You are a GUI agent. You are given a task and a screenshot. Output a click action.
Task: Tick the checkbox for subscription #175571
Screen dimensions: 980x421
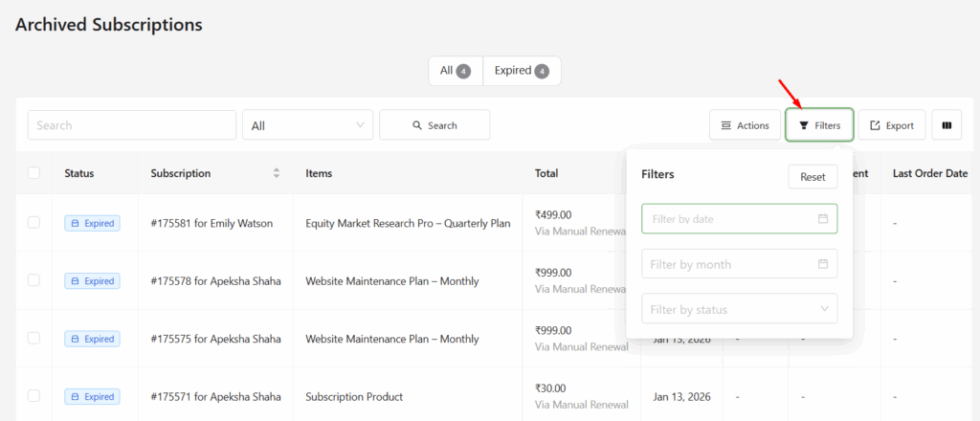point(34,395)
